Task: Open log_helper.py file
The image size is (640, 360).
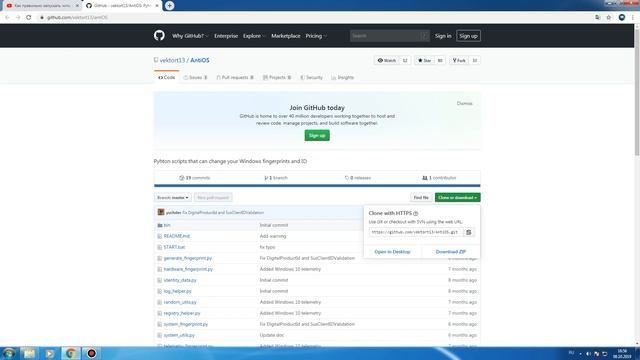Action: point(178,291)
